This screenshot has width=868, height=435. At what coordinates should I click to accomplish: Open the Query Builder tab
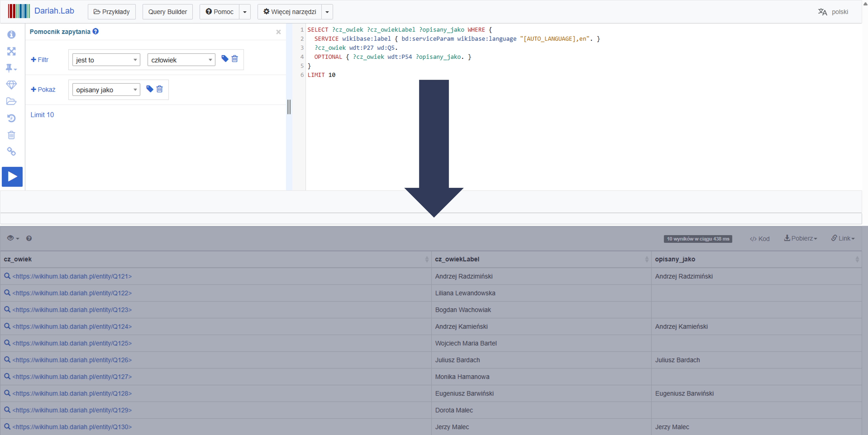coord(167,12)
